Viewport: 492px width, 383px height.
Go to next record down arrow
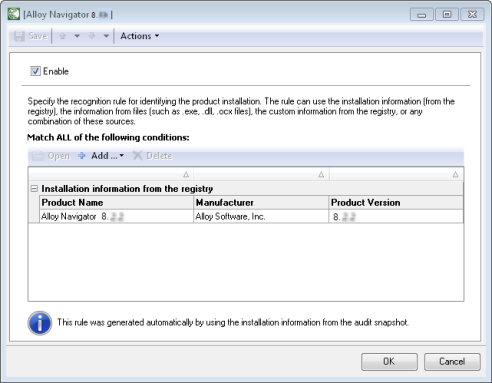(92, 36)
